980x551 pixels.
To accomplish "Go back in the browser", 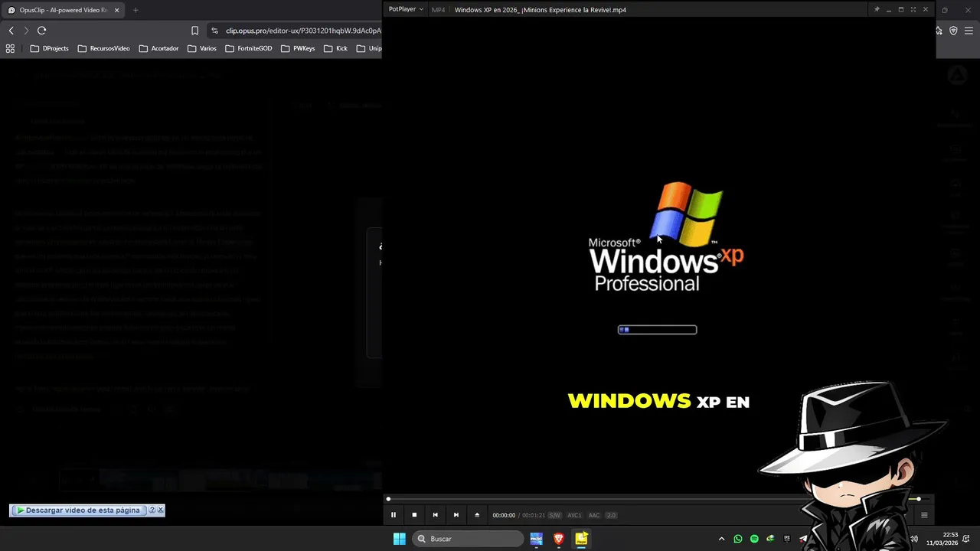I will tap(11, 31).
